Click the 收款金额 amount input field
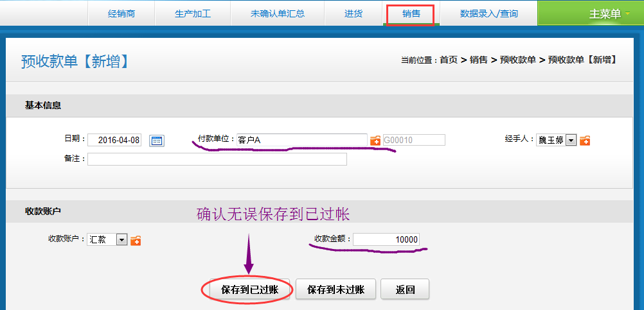The image size is (644, 310). pos(386,239)
